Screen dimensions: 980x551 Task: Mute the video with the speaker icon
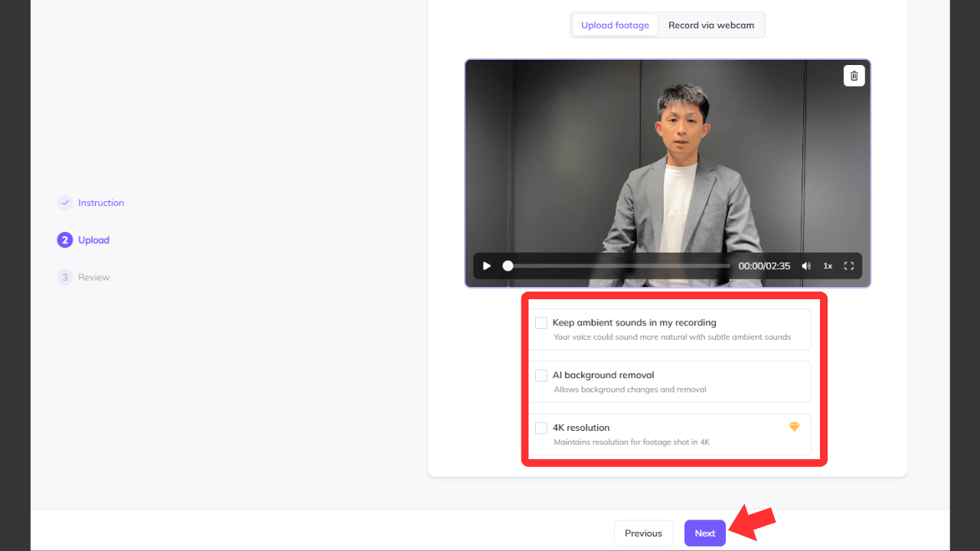click(x=806, y=266)
